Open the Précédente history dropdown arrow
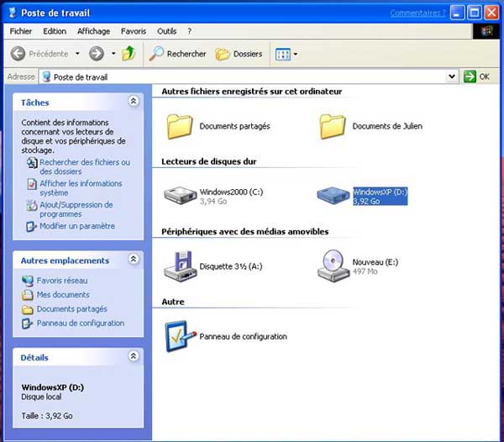The width and height of the screenshot is (504, 442). [77, 54]
